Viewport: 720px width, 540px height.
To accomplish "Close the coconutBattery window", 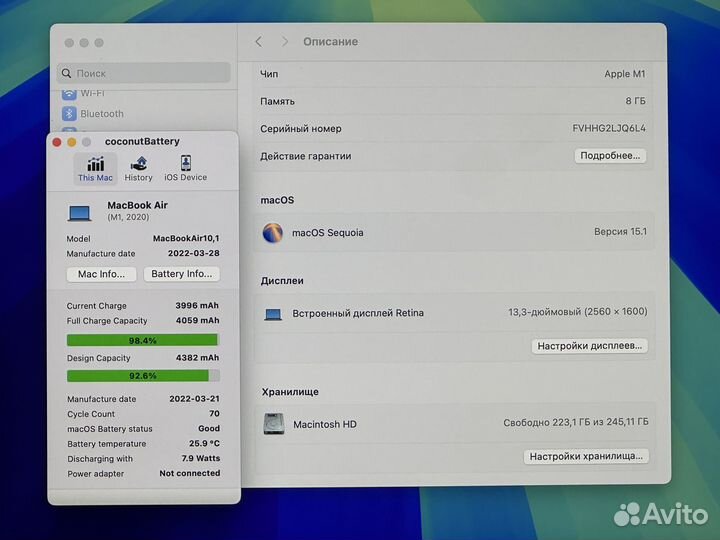I will pyautogui.click(x=57, y=142).
